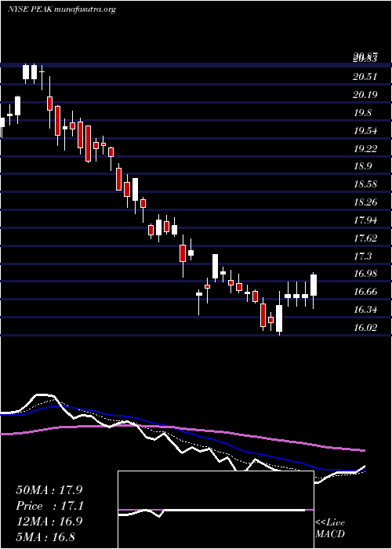The height and width of the screenshot is (549, 392).
Task: Click the 16.34 price level label
Action: tap(365, 310)
